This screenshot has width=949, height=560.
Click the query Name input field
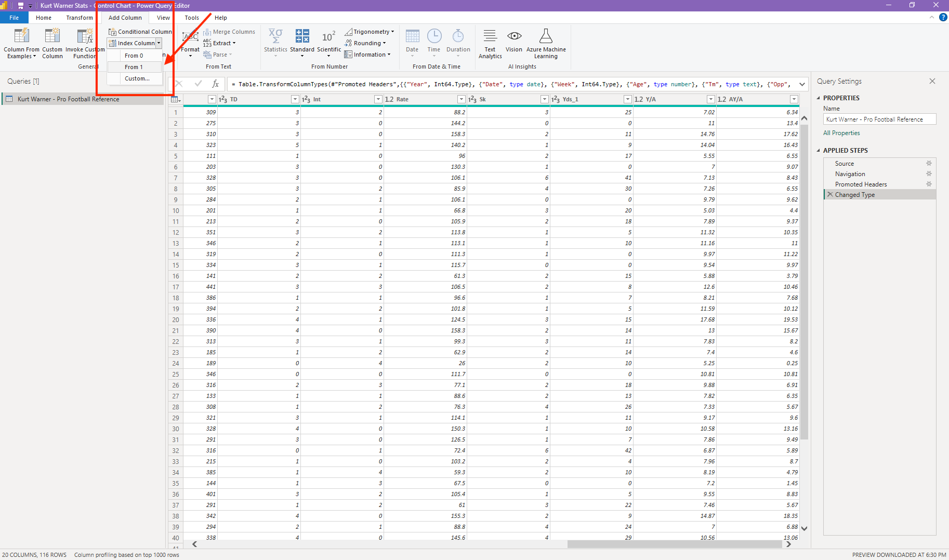click(879, 119)
